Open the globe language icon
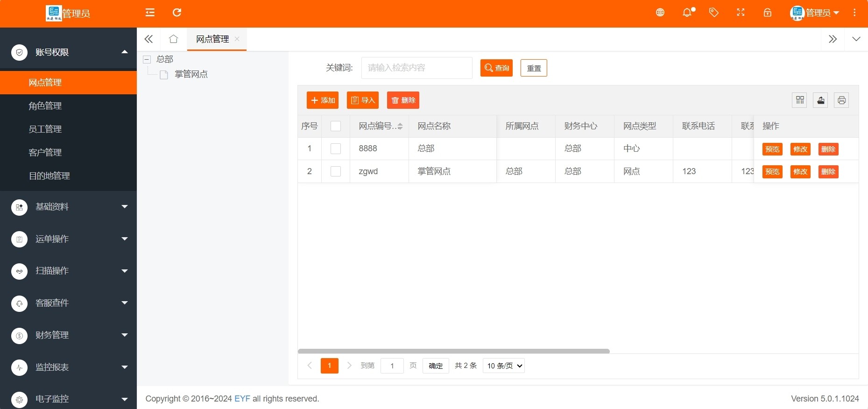Viewport: 868px width, 409px height. click(660, 13)
